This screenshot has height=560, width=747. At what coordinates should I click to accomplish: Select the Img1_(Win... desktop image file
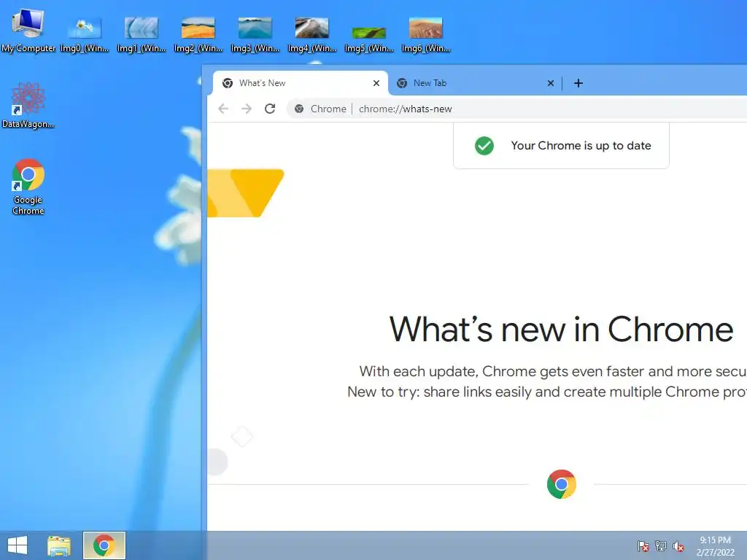tap(141, 34)
